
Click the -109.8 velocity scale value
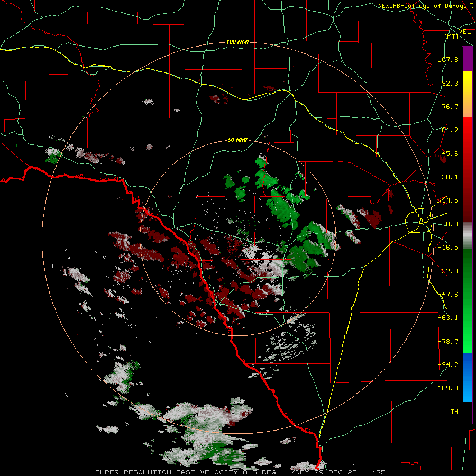tap(446, 388)
